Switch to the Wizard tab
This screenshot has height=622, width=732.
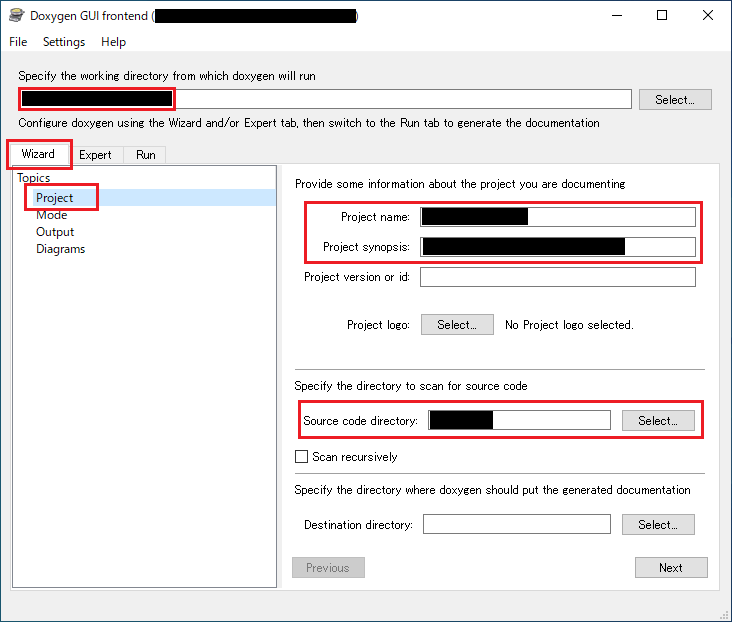[x=38, y=154]
